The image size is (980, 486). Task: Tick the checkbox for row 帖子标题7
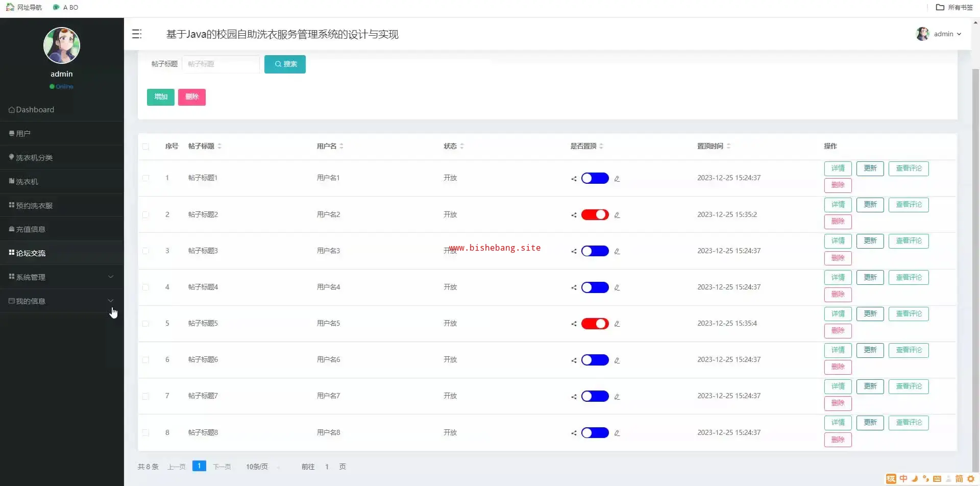pos(145,396)
